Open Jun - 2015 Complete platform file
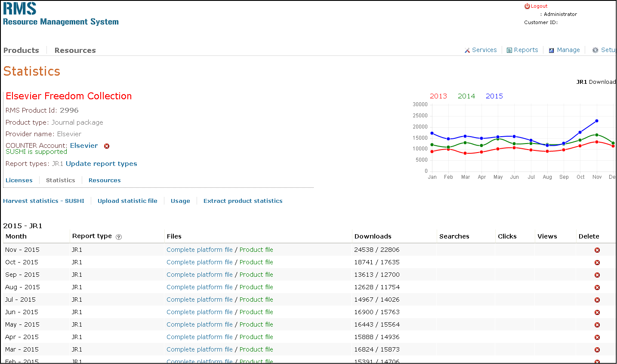Image resolution: width=617 pixels, height=364 pixels. coord(200,312)
